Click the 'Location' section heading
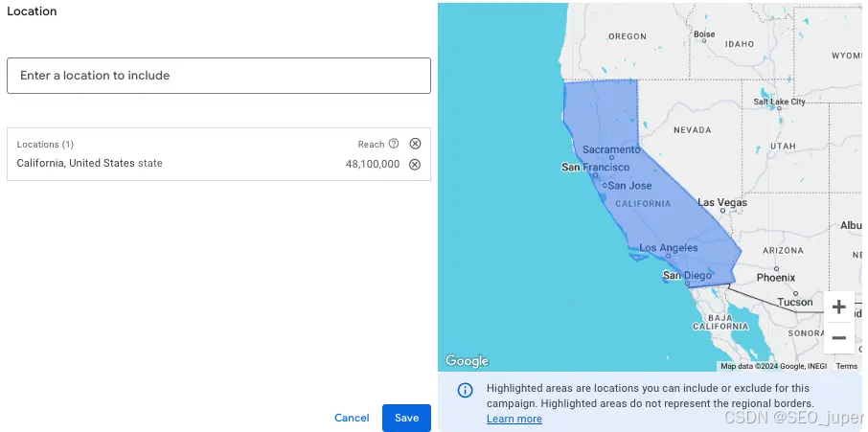This screenshot has width=868, height=432. pyautogui.click(x=32, y=11)
